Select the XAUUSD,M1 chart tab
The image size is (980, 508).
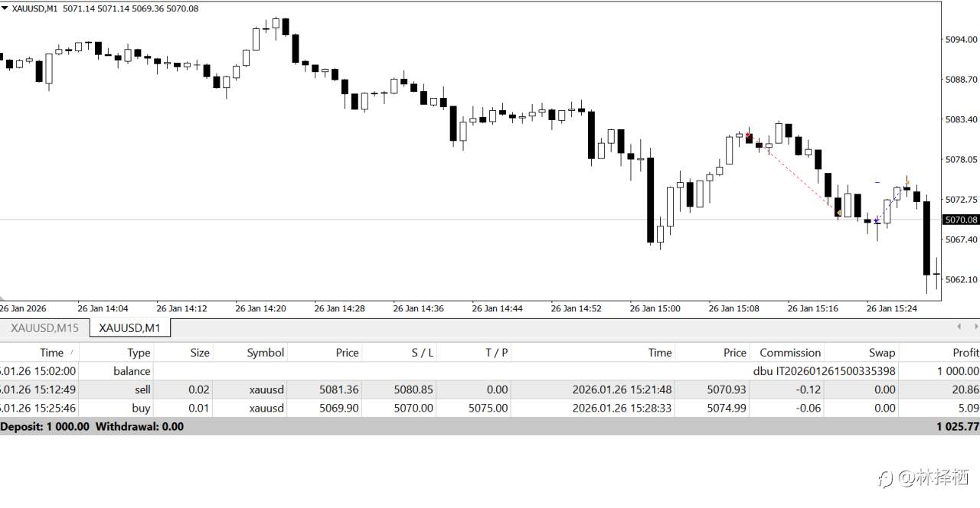[x=130, y=328]
